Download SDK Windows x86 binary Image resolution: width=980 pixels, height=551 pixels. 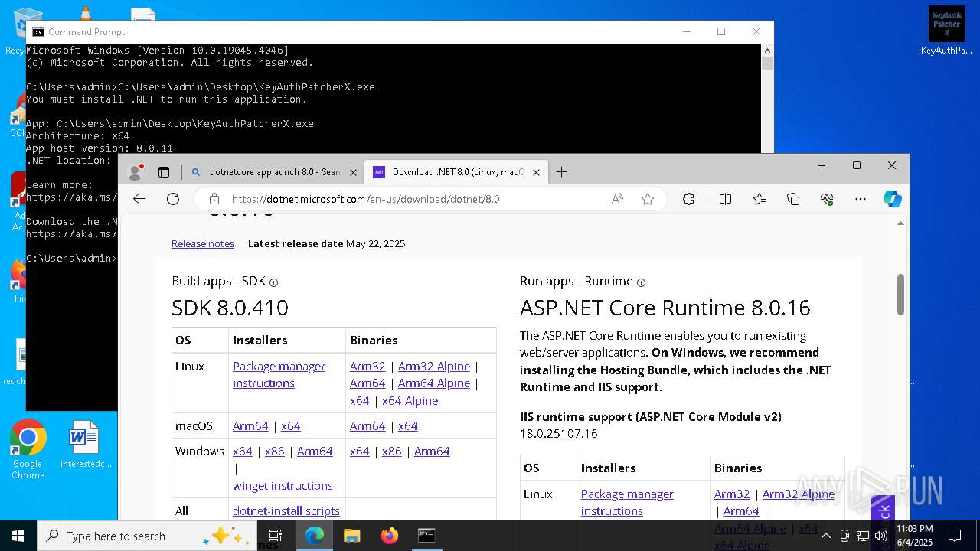[391, 452]
